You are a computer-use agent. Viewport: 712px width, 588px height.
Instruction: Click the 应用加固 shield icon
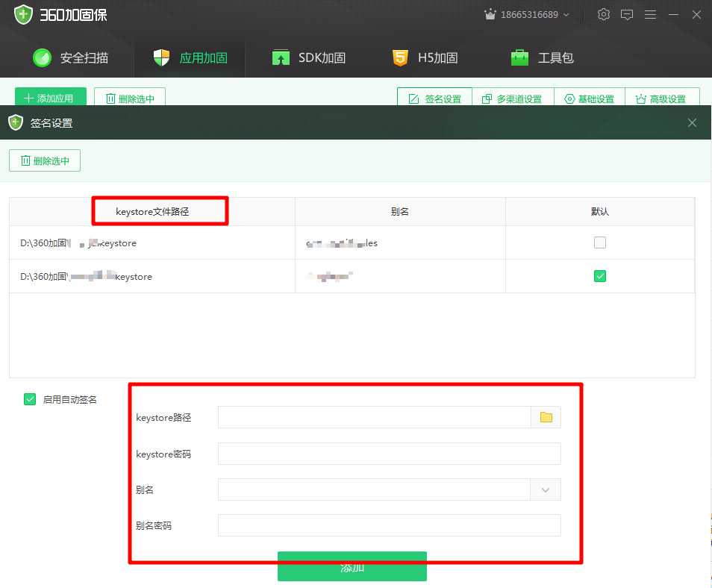click(161, 57)
